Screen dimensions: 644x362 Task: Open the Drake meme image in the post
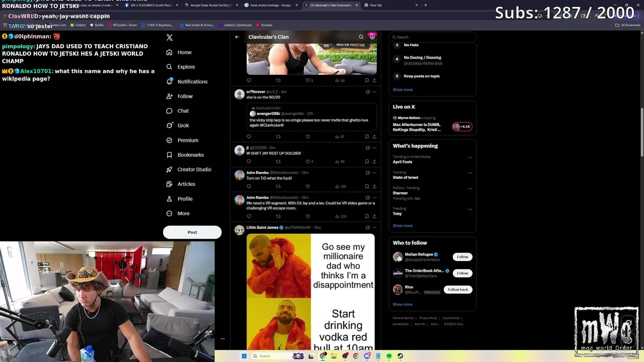(311, 292)
